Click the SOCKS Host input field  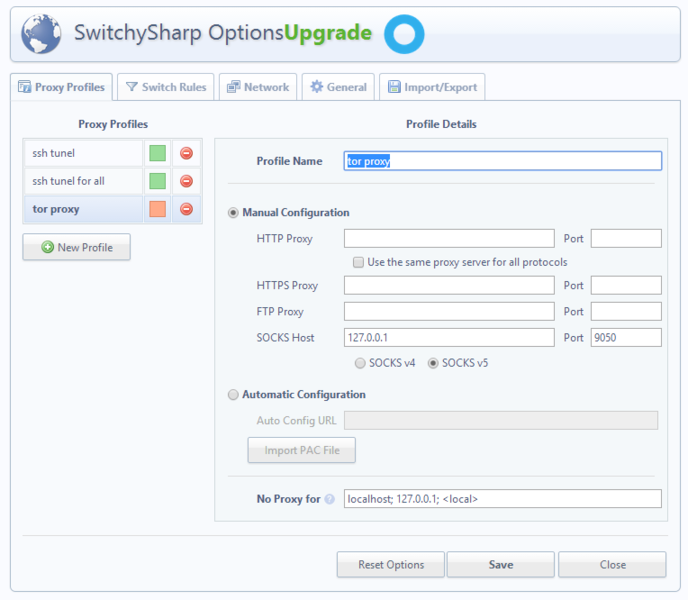pyautogui.click(x=449, y=338)
